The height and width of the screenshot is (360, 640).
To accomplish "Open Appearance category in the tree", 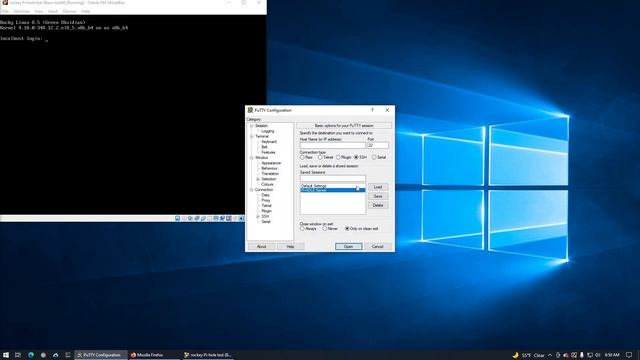I will click(271, 163).
